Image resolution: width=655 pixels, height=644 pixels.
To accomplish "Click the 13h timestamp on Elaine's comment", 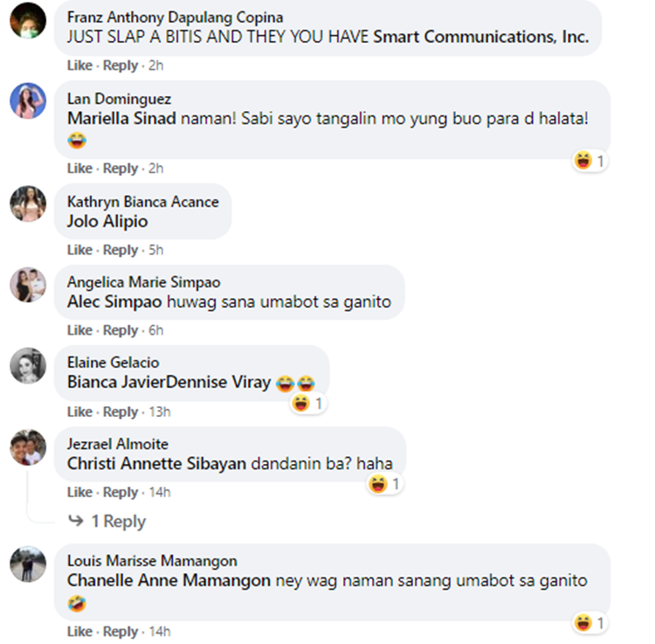I will pos(160,412).
